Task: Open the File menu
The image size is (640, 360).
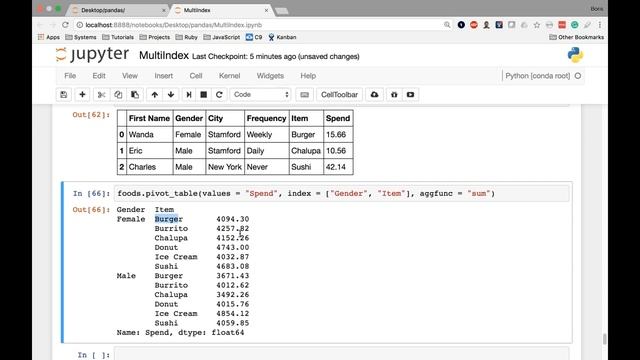Action: point(70,76)
